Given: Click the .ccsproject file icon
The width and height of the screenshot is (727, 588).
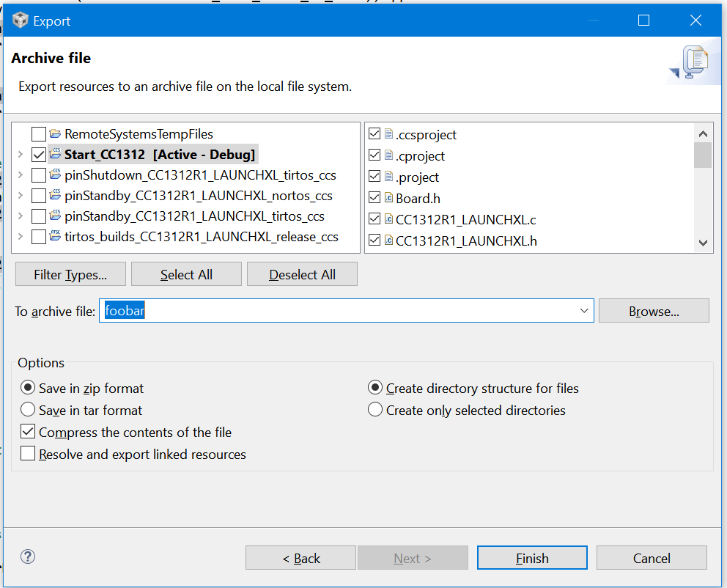Looking at the screenshot, I should click(388, 134).
